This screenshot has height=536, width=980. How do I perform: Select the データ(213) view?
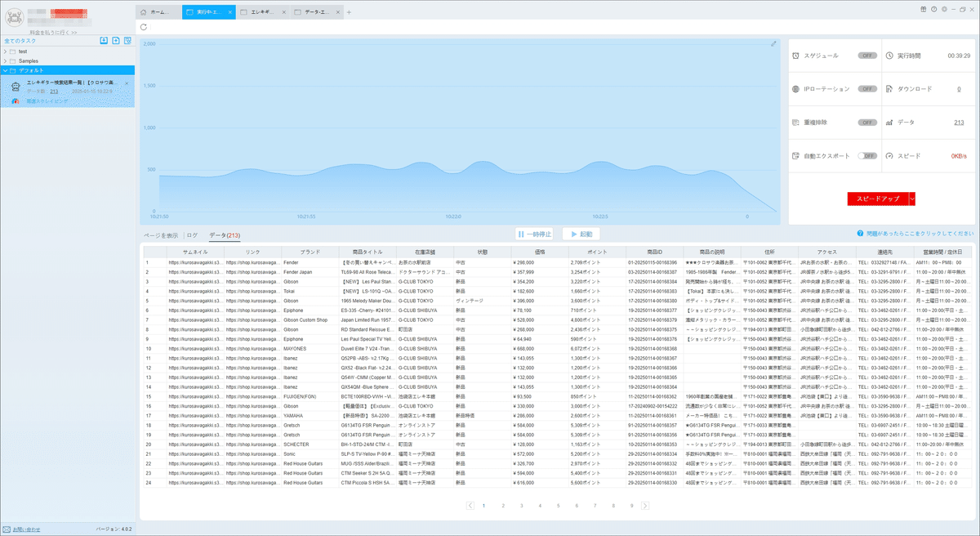(x=225, y=235)
